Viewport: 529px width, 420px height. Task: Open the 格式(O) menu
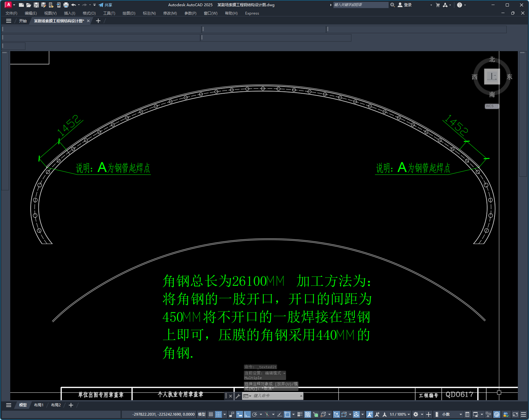tap(89, 13)
